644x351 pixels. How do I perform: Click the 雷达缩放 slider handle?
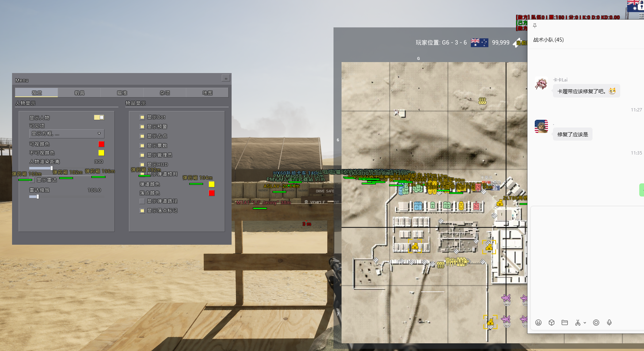point(38,197)
